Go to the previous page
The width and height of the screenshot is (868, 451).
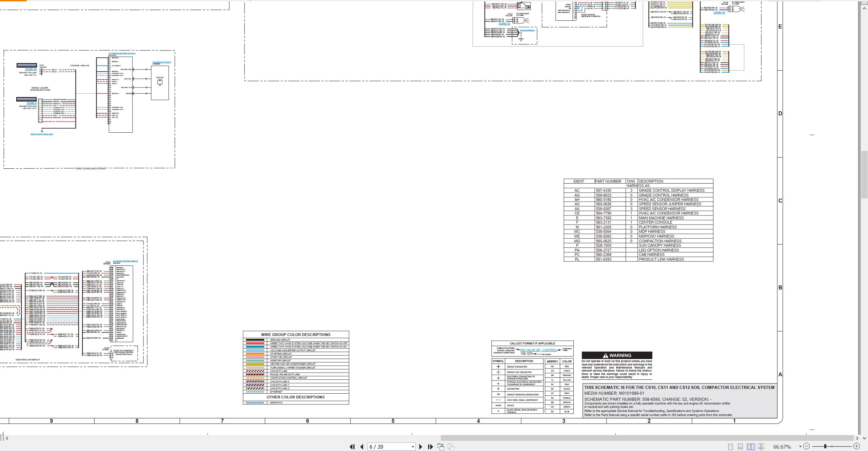[x=362, y=447]
